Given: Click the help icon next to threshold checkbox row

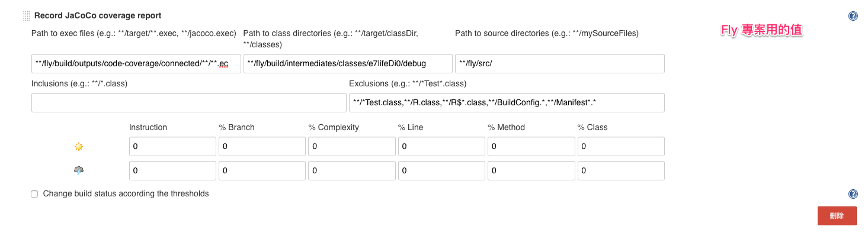Looking at the screenshot, I should click(853, 193).
